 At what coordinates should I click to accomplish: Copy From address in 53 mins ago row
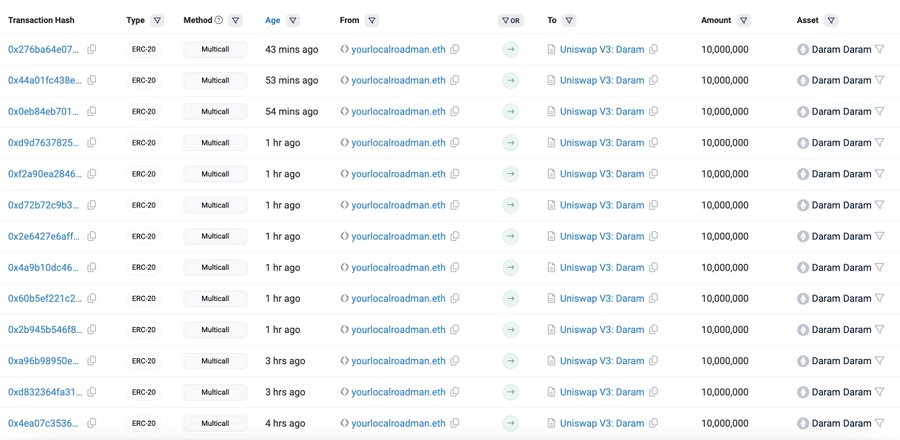point(455,80)
